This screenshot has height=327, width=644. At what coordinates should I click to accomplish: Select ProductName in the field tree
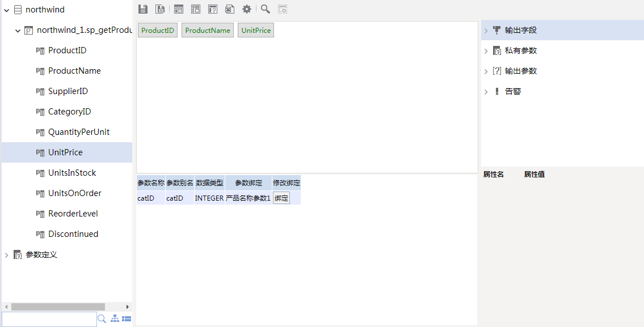point(74,71)
